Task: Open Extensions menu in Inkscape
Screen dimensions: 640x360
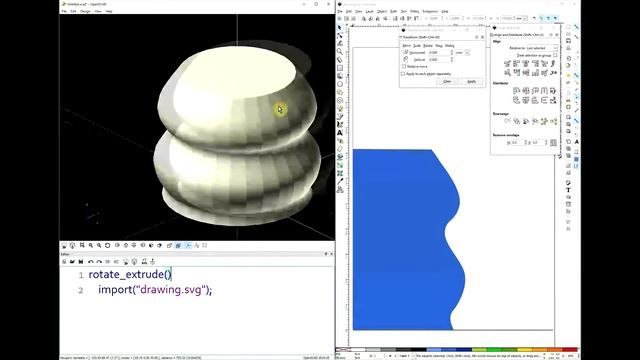Action: pyautogui.click(x=430, y=11)
